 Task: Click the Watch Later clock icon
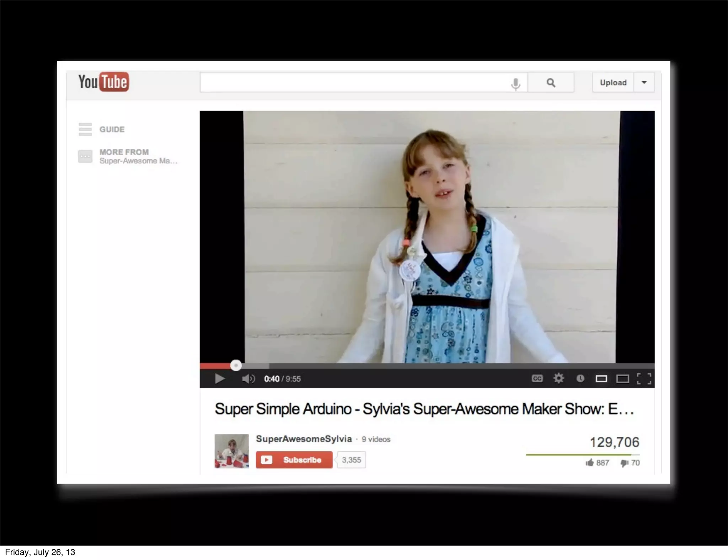[580, 379]
